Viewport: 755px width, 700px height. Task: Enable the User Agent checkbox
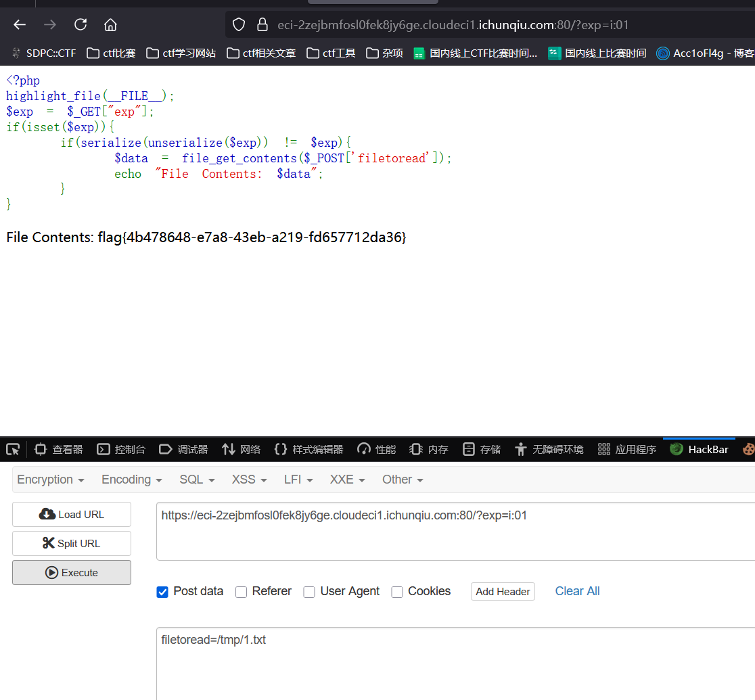click(309, 592)
